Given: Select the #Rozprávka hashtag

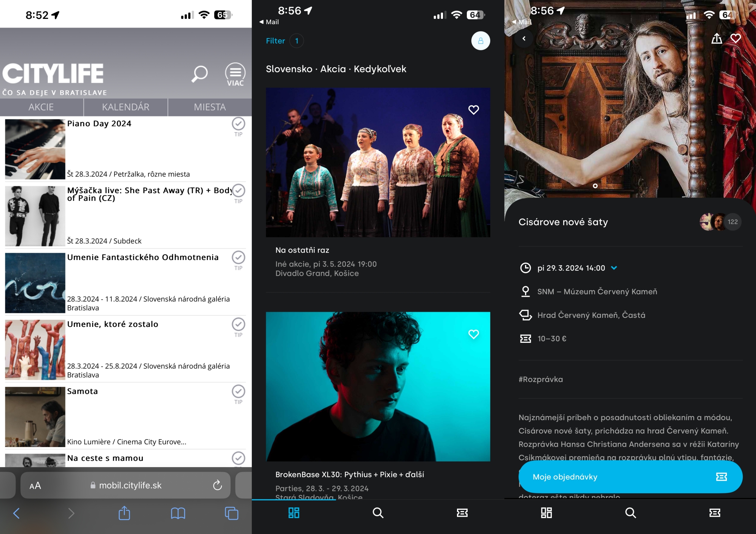Looking at the screenshot, I should (541, 379).
